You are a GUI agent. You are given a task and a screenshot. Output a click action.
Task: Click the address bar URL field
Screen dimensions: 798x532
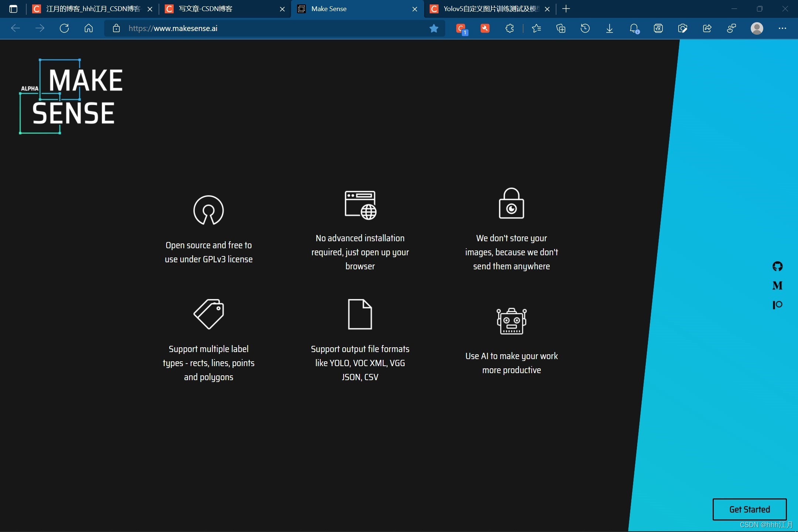275,28
